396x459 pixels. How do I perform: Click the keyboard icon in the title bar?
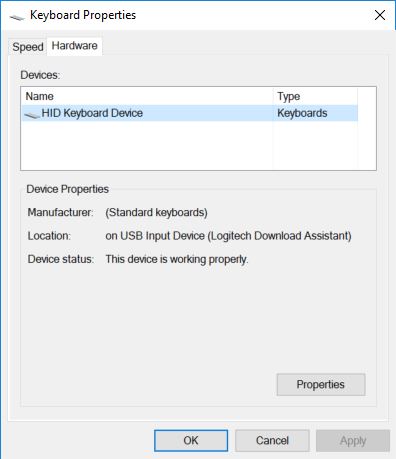(17, 17)
